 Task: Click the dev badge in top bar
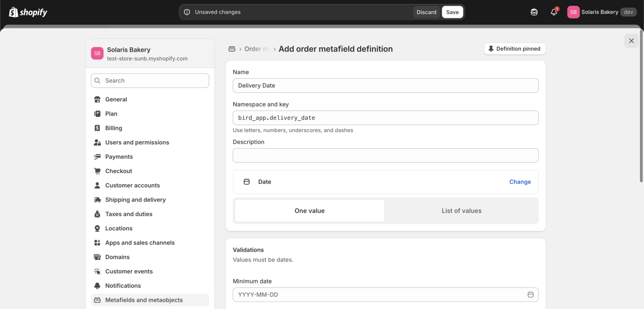[628, 12]
